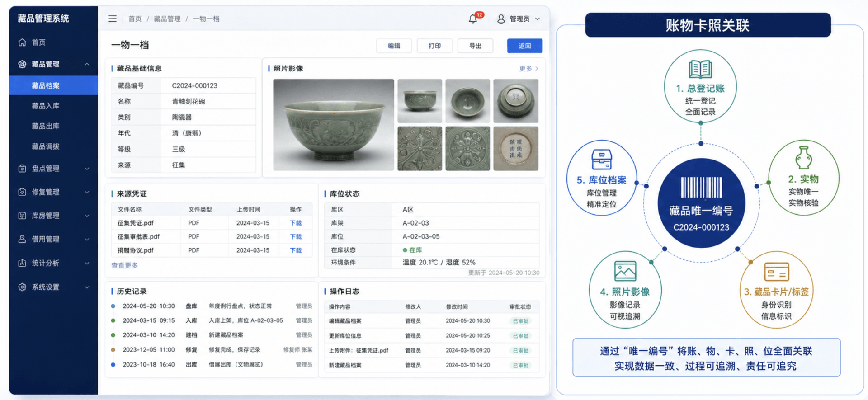Click the home icon beside 首页
The width and height of the screenshot is (868, 400).
pos(22,42)
